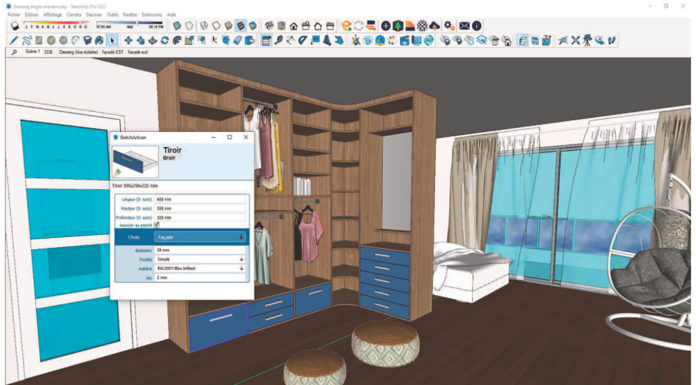Choose the Wireframe style icon
This screenshot has height=385, width=696.
(x=204, y=26)
